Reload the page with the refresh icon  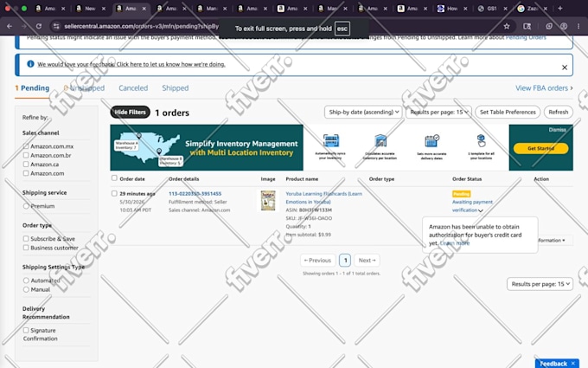(x=39, y=26)
